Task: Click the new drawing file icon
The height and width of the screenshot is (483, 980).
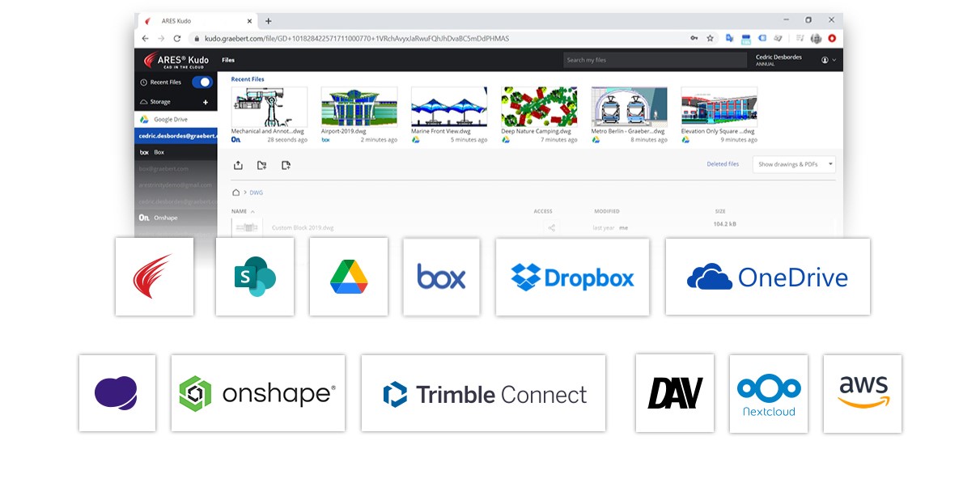Action: pyautogui.click(x=286, y=165)
